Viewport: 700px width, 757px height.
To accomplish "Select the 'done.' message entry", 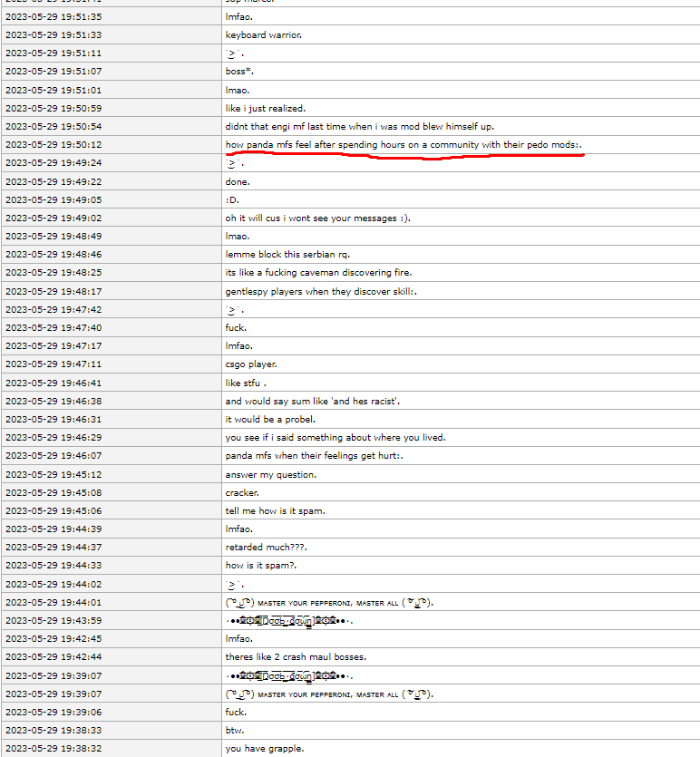I will coord(238,181).
